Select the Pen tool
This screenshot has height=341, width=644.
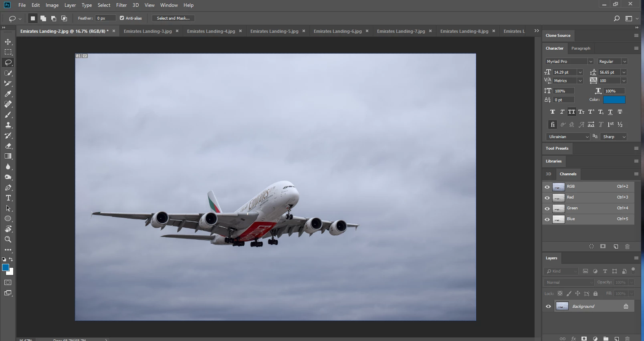[8, 187]
